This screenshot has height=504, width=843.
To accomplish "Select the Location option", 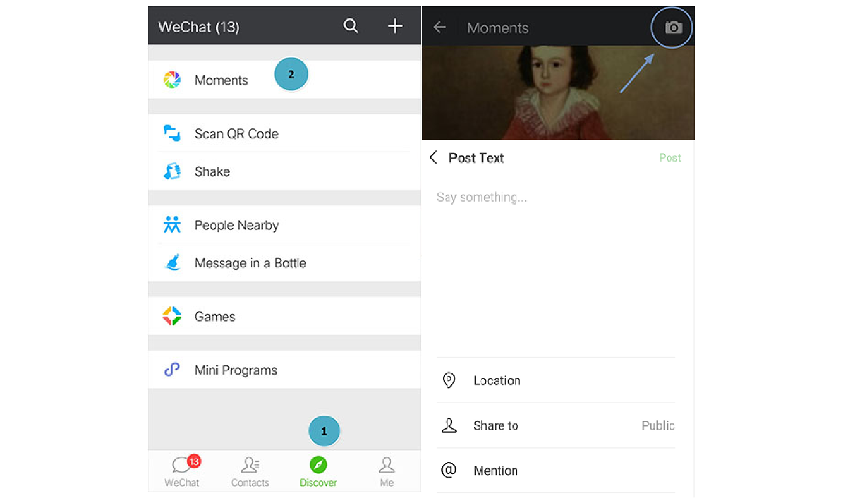I will click(556, 380).
